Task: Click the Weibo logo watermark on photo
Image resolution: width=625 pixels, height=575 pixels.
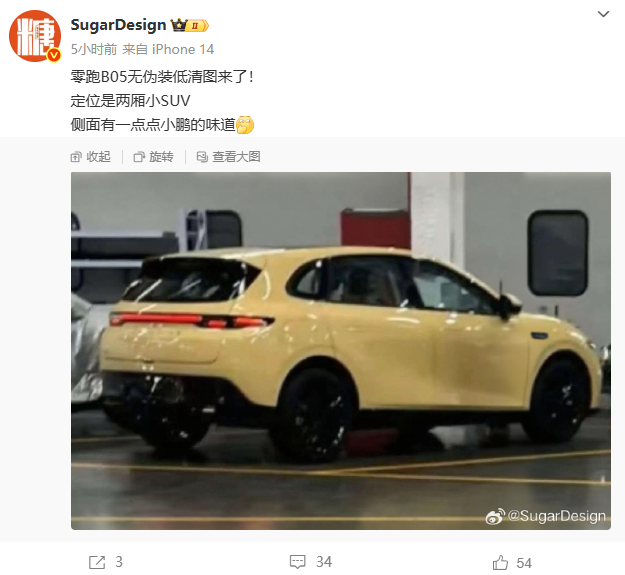Action: pyautogui.click(x=495, y=517)
